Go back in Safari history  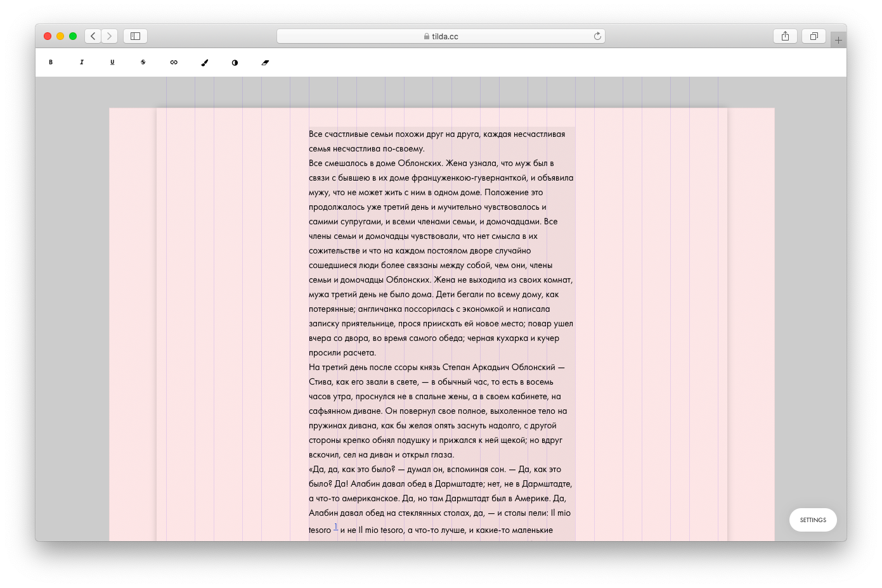93,36
